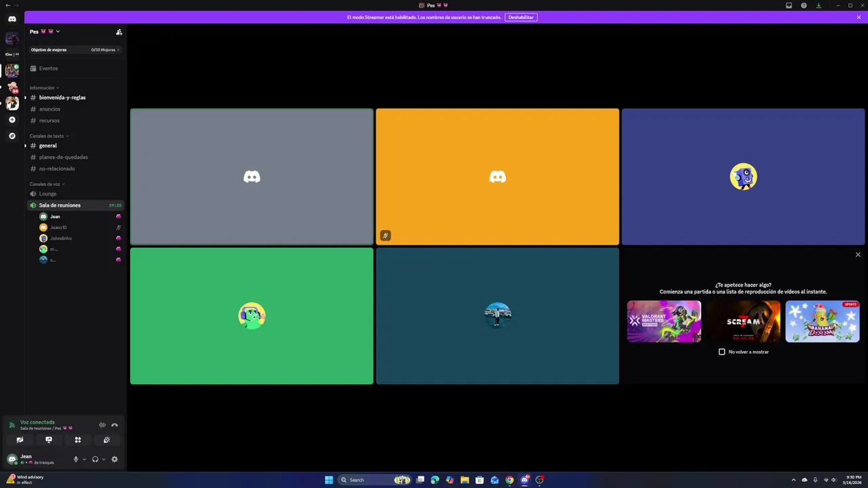Open the soundboard icon in voice panel
The width and height of the screenshot is (868, 488).
click(x=106, y=440)
